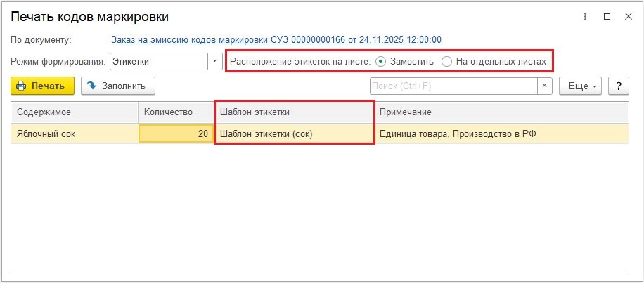The height and width of the screenshot is (283, 644).
Task: Open the Заказ на эмиссию кодов маркировки link
Action: pos(276,40)
